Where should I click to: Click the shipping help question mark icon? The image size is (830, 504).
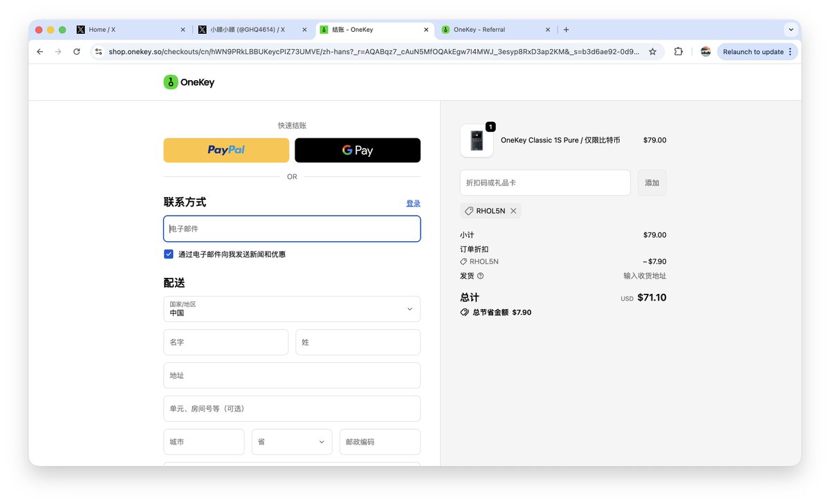(481, 276)
